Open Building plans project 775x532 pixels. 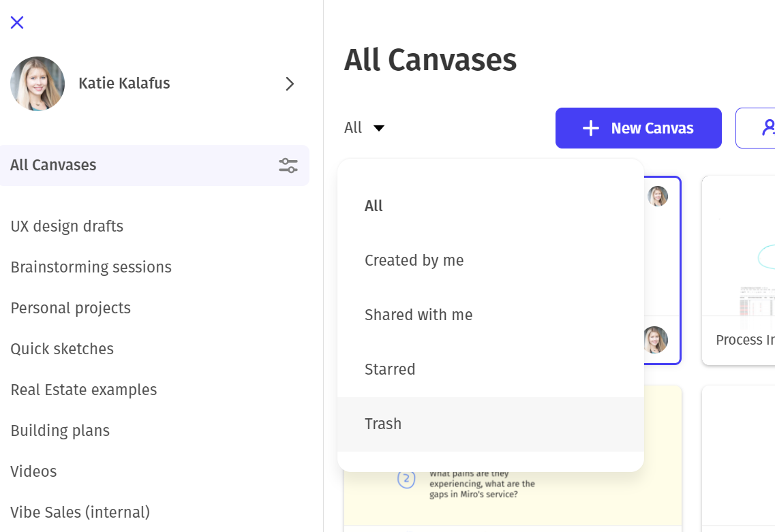point(60,431)
